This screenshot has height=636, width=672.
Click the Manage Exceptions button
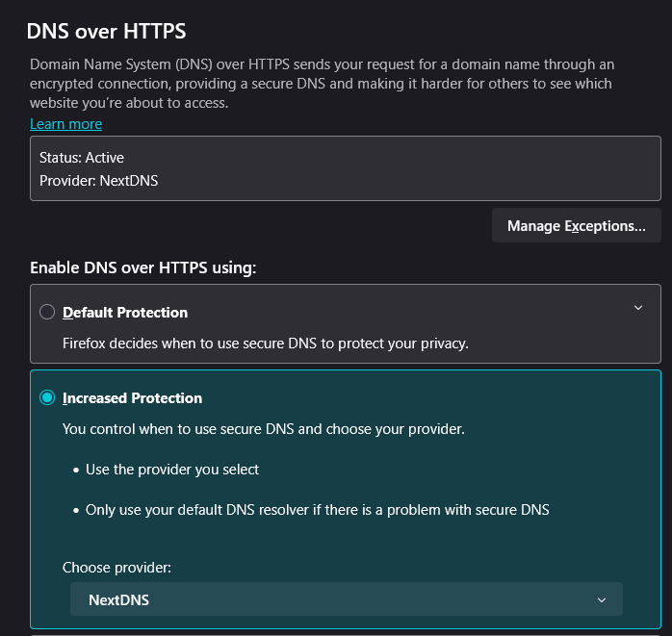tap(577, 226)
